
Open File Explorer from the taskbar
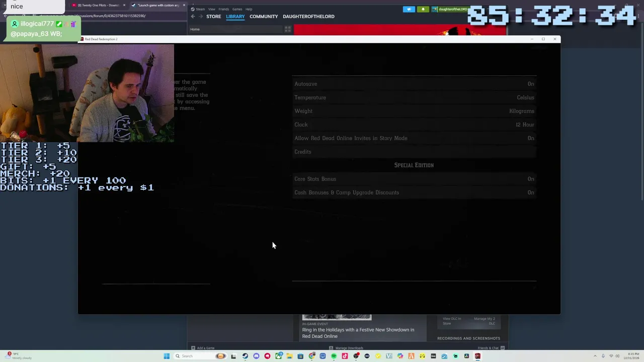coord(289,356)
